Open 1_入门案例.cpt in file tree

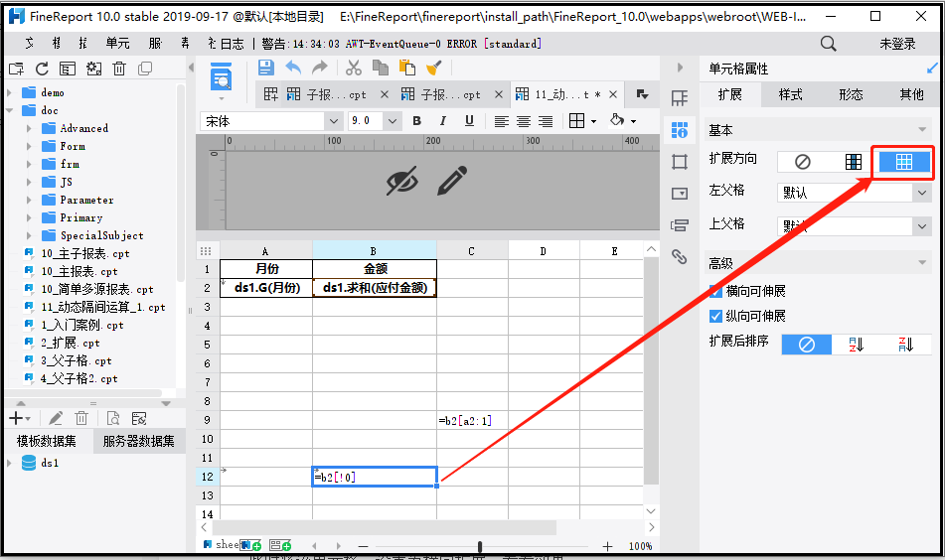[x=81, y=325]
